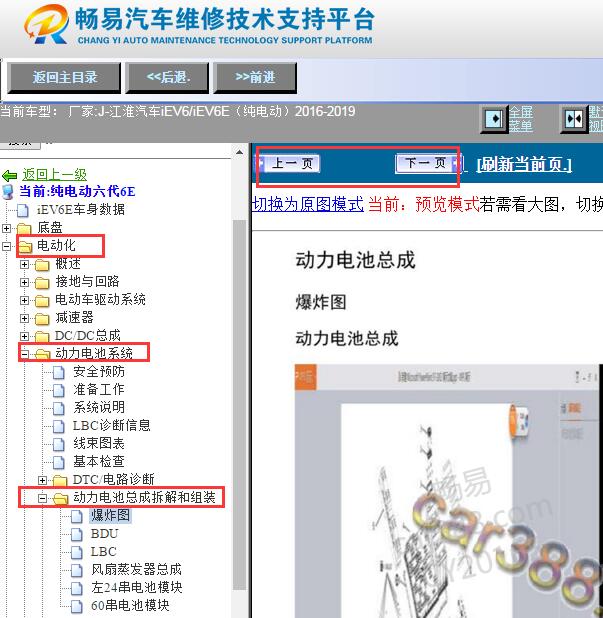Expand the 底盘 folder
This screenshot has width=603, height=618.
click(x=6, y=228)
